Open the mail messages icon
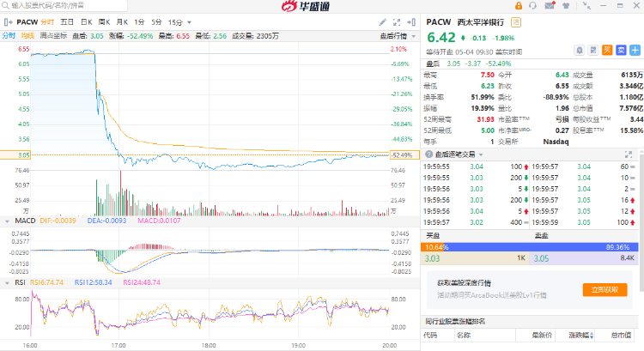This screenshot has height=351, width=644. [x=550, y=5]
